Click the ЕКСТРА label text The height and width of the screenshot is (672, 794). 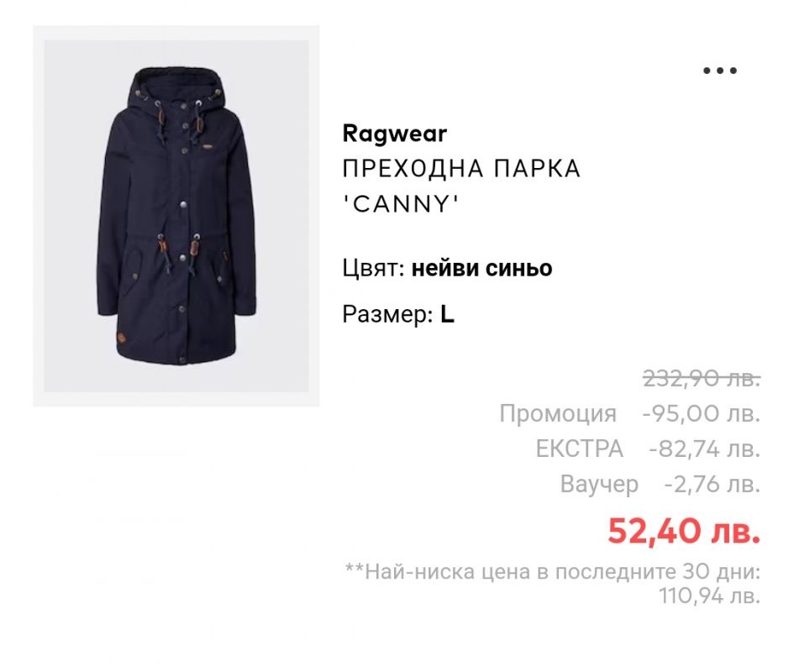coord(579,449)
